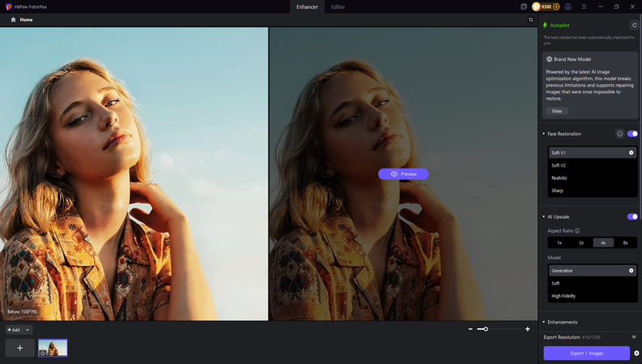Screen dimensions: 642x364
Task: Click the original image on left pane
Action: (134, 173)
